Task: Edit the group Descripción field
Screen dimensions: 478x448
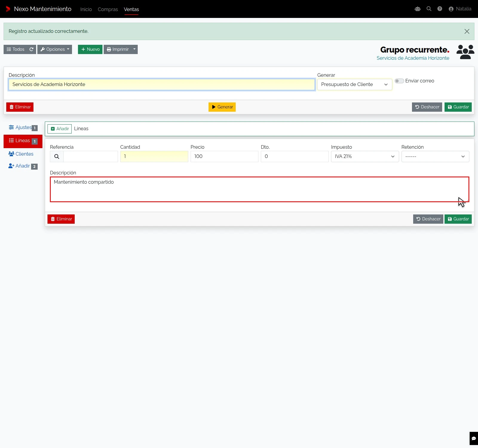Action: tap(162, 85)
